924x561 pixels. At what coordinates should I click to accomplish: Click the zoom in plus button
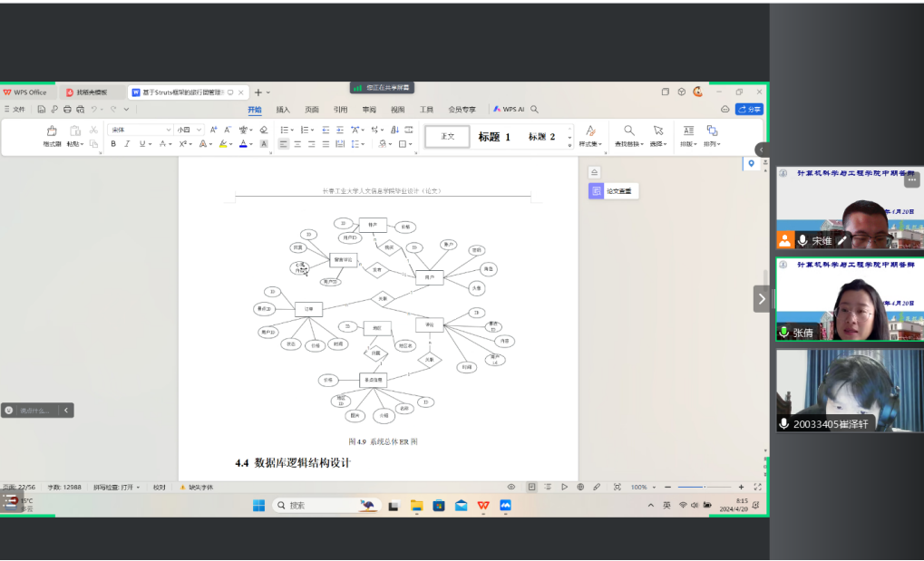[x=741, y=488]
